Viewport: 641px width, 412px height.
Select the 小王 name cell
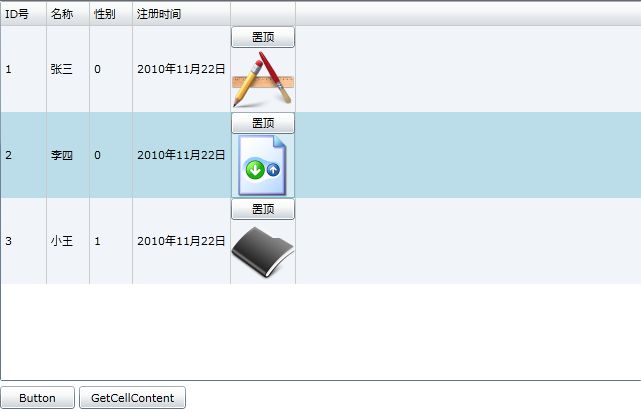click(68, 241)
